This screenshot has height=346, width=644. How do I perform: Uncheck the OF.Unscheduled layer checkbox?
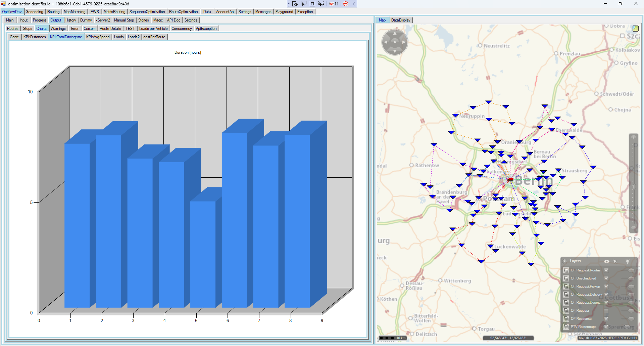[606, 278]
